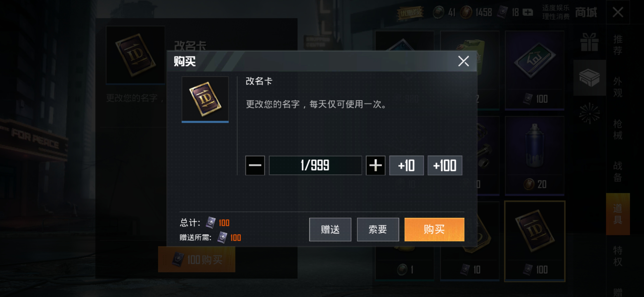The height and width of the screenshot is (297, 644).
Task: Click the rename card icon in dialog
Action: 205,99
